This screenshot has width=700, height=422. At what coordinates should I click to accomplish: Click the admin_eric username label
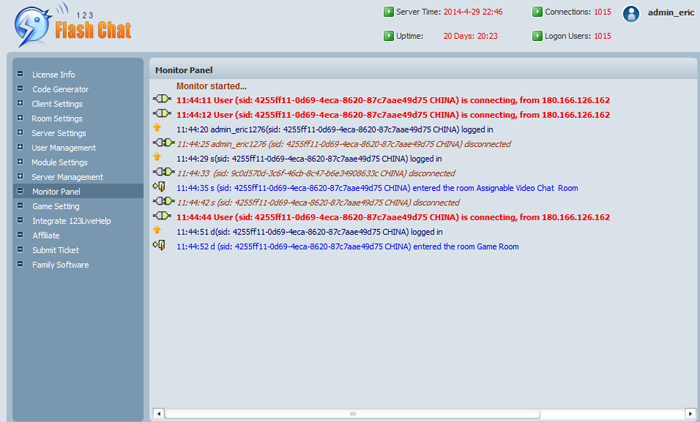[671, 13]
